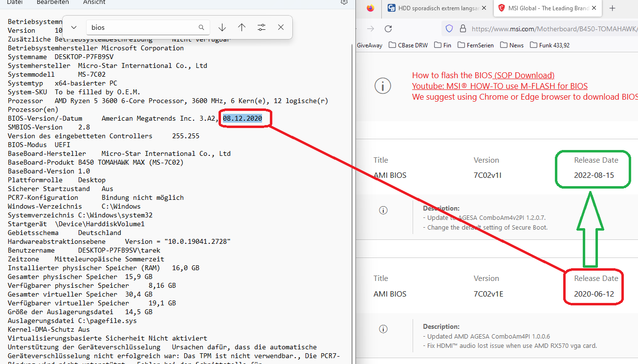The width and height of the screenshot is (638, 364).
Task: Open a new Firefox tab with plus button
Action: point(612,8)
